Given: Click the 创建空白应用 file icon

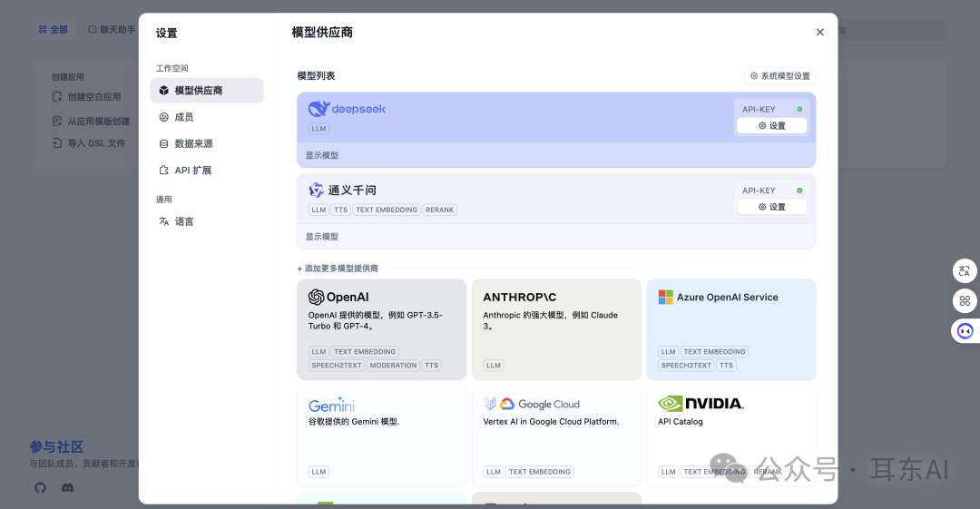Looking at the screenshot, I should pos(57,97).
